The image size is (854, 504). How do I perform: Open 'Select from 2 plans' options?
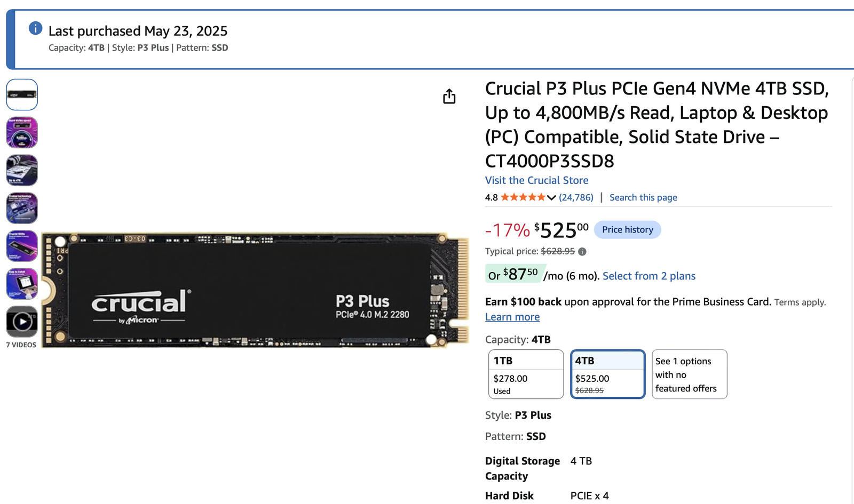point(649,276)
